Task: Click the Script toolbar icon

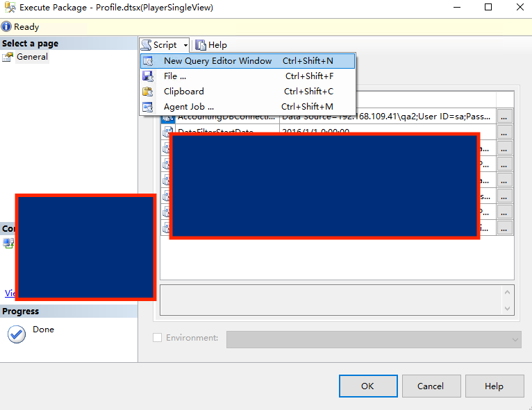Action: 147,45
